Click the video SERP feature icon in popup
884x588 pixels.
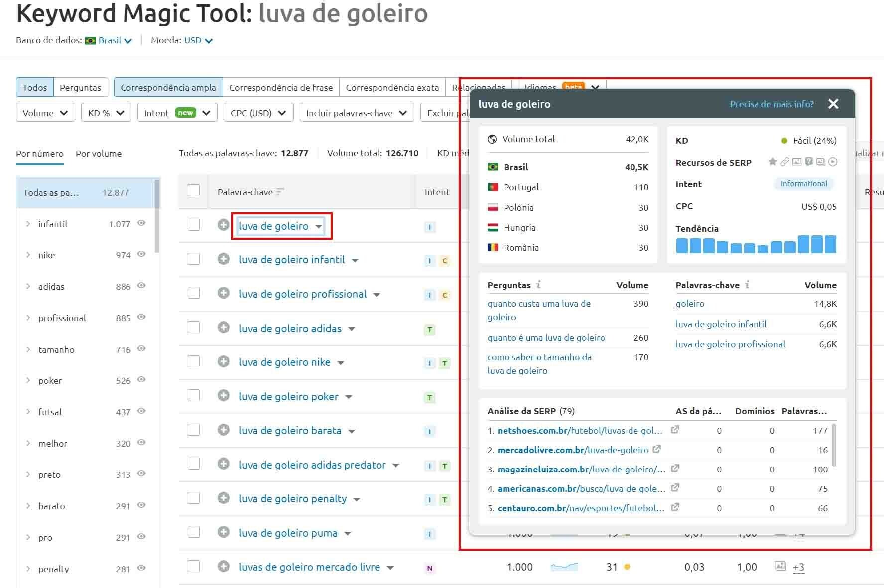tap(833, 162)
